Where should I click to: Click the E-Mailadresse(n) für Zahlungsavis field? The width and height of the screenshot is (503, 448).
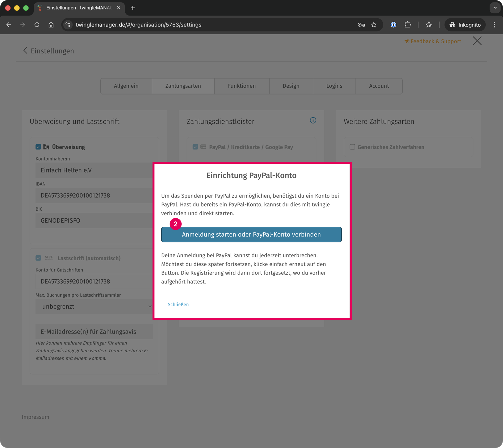tap(94, 332)
